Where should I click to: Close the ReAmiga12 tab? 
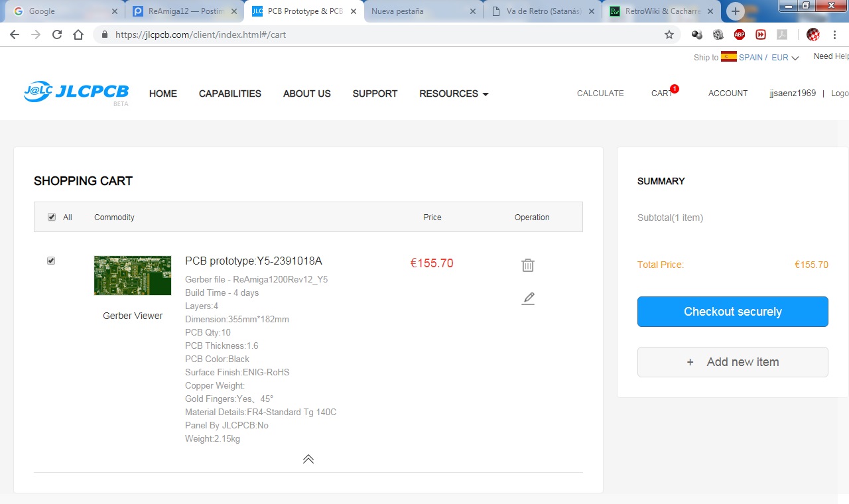[x=233, y=11]
